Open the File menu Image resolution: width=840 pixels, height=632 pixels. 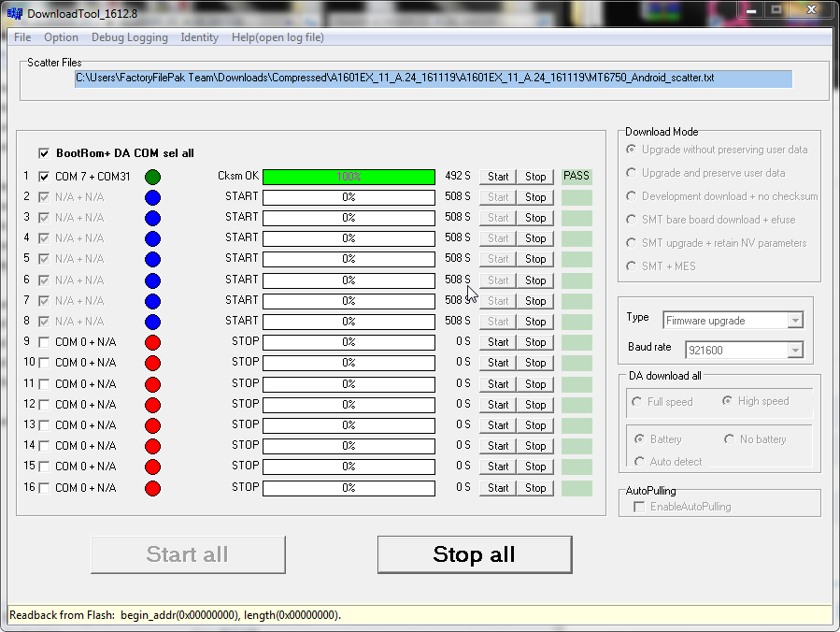tap(22, 37)
